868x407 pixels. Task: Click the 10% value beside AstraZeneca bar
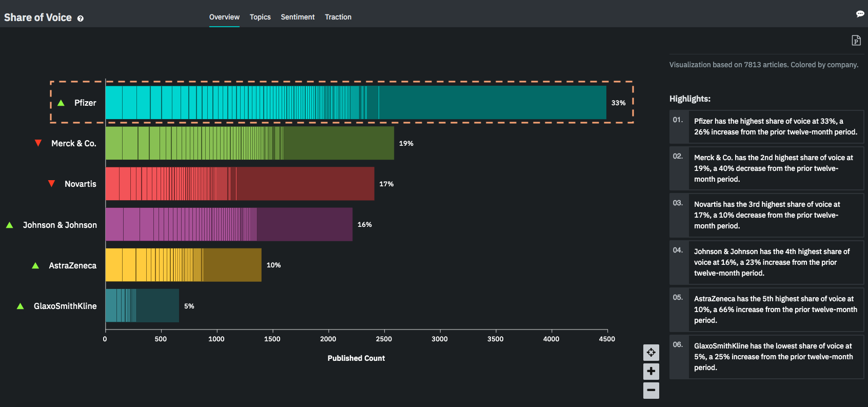click(273, 265)
